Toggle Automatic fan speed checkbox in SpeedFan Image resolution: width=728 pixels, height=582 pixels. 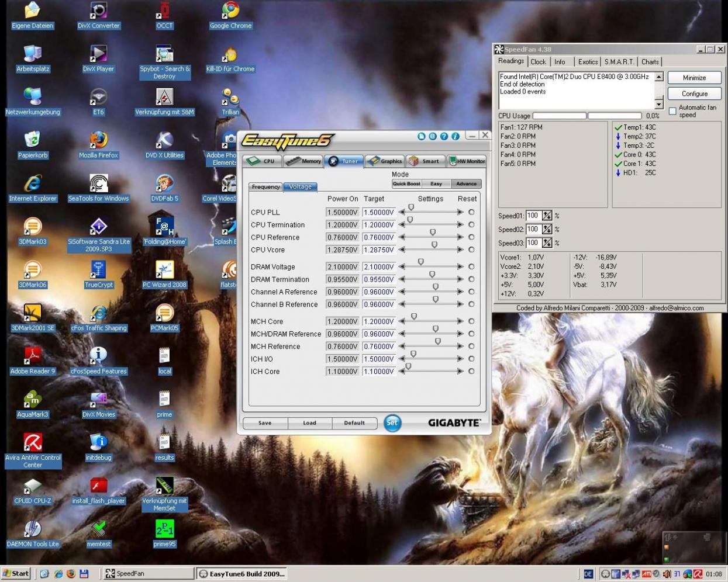pyautogui.click(x=672, y=111)
